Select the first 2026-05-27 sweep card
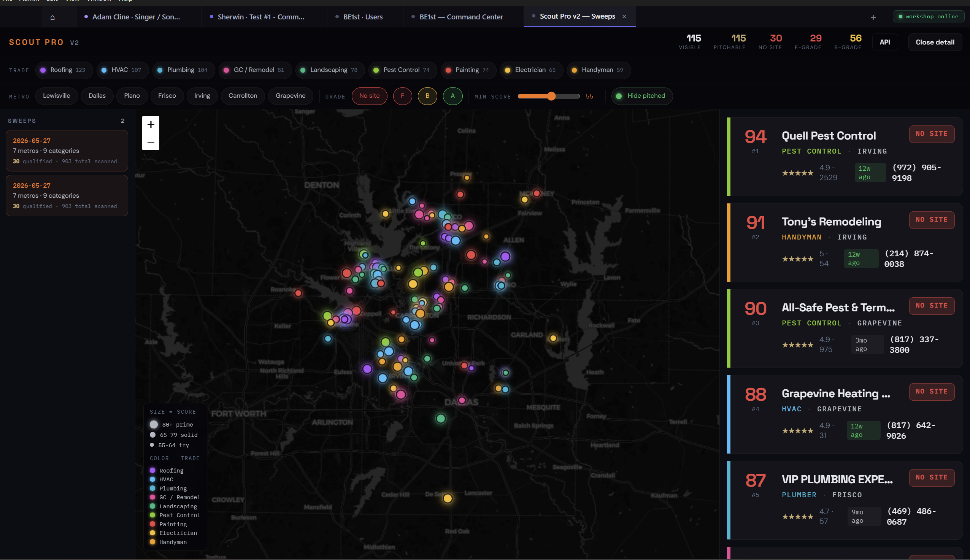Image resolution: width=970 pixels, height=560 pixels. pos(67,151)
